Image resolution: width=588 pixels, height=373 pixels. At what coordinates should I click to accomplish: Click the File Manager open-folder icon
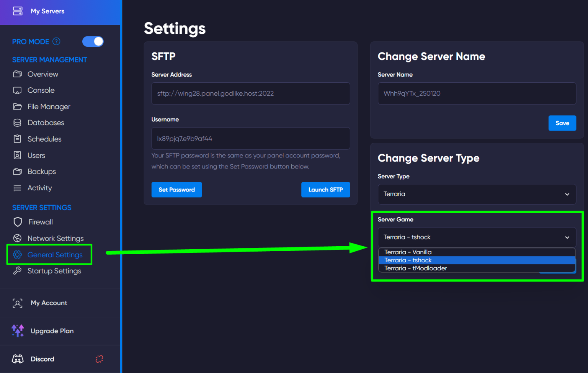click(x=18, y=106)
